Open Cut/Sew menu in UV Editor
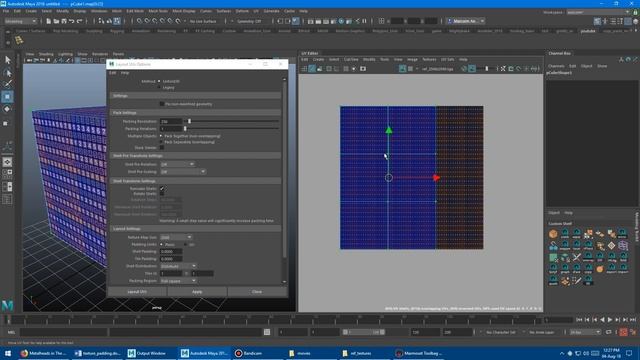 coord(351,60)
